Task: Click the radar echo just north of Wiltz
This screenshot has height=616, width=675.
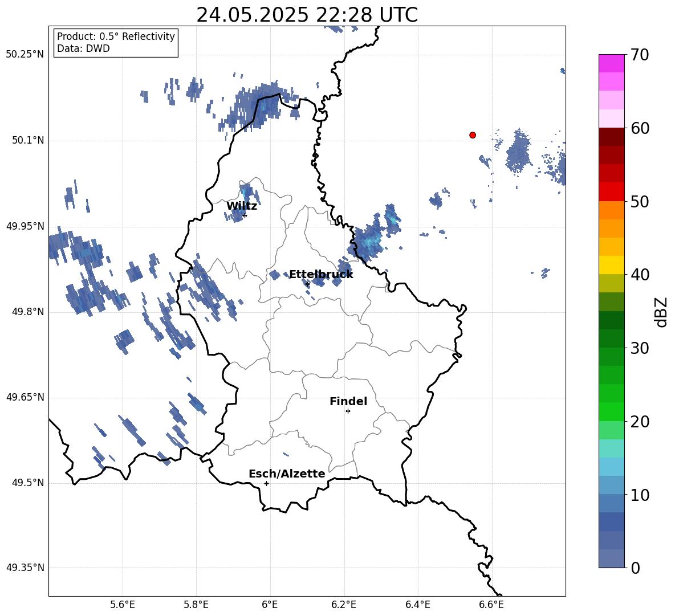Action: coord(247,191)
